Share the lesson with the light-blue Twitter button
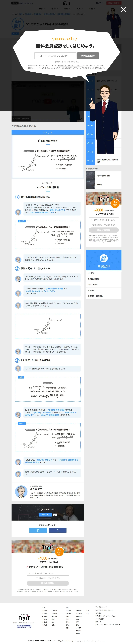Screen dimensions: 133x644 [x=38, y=530]
